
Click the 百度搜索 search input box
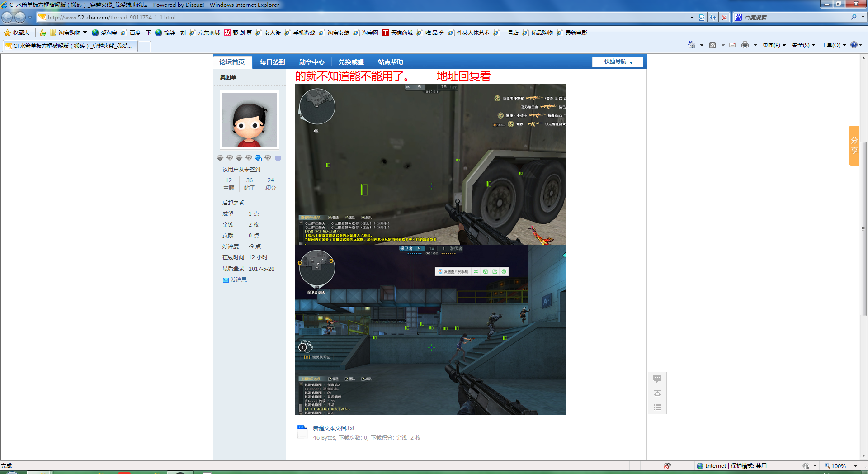pos(796,17)
